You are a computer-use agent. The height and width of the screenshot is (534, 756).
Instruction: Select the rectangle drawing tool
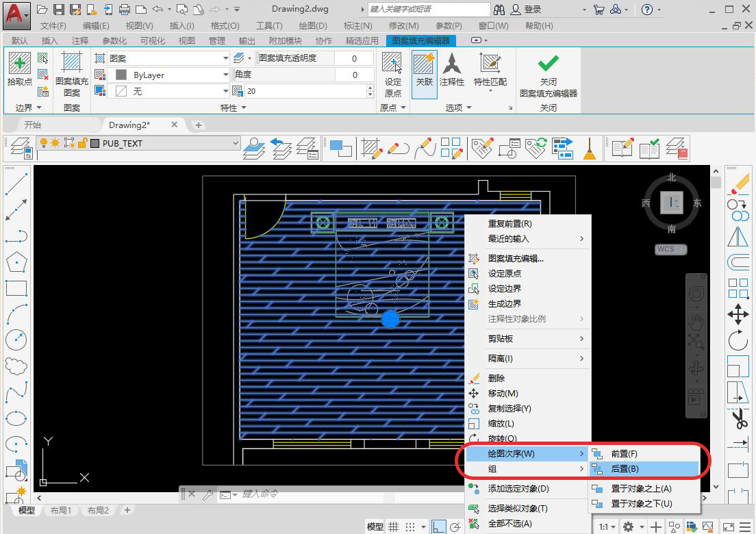16,288
